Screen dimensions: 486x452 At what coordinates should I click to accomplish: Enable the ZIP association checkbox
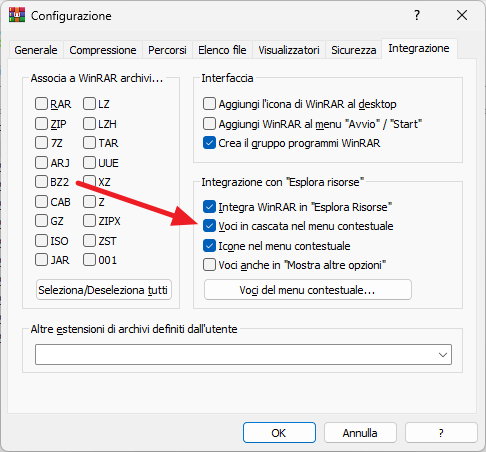tap(41, 124)
